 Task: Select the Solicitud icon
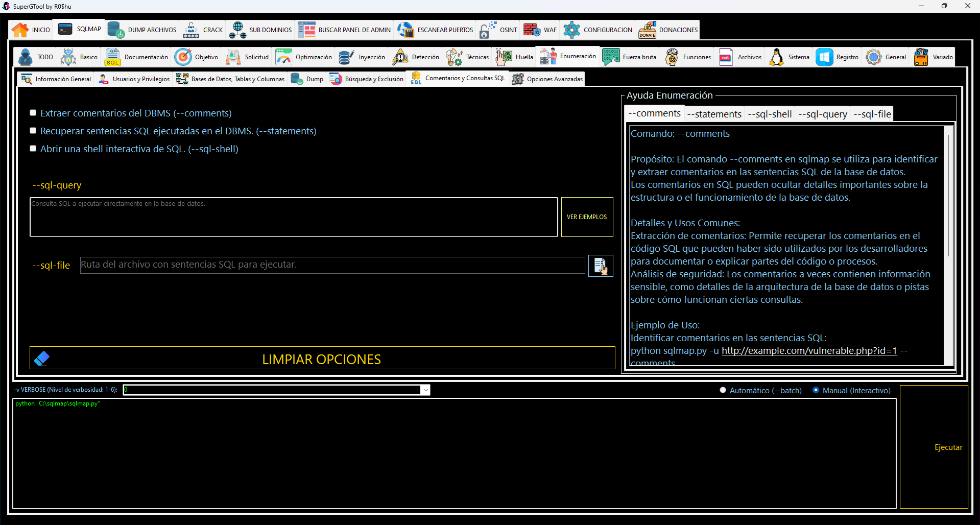point(233,57)
